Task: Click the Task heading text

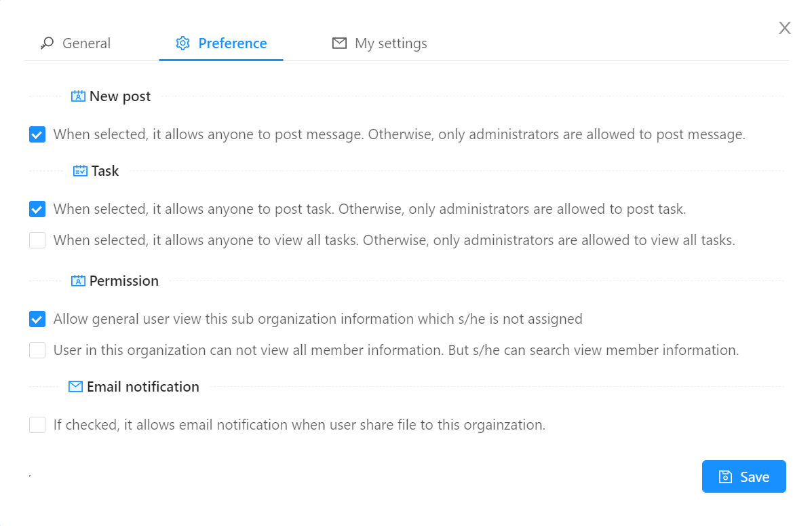Action: point(105,171)
